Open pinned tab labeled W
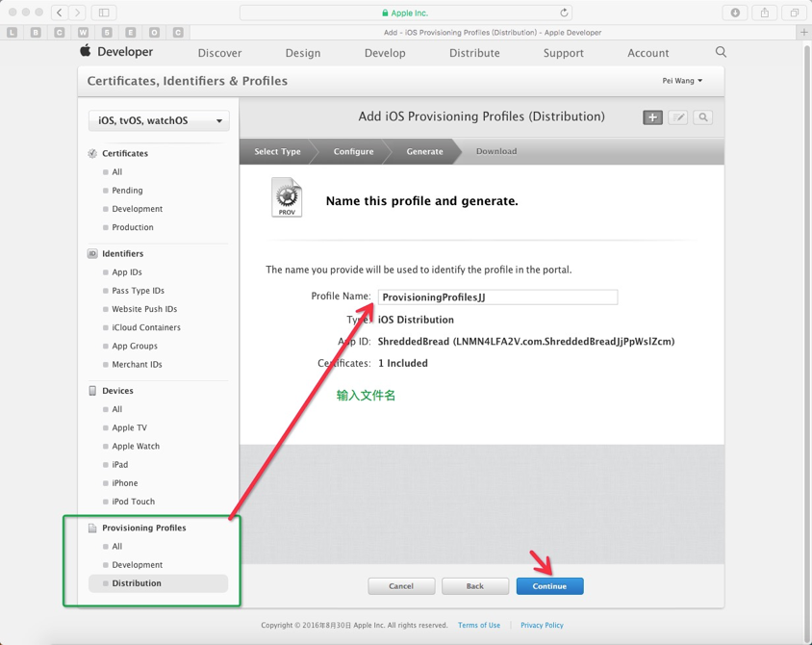 83,32
